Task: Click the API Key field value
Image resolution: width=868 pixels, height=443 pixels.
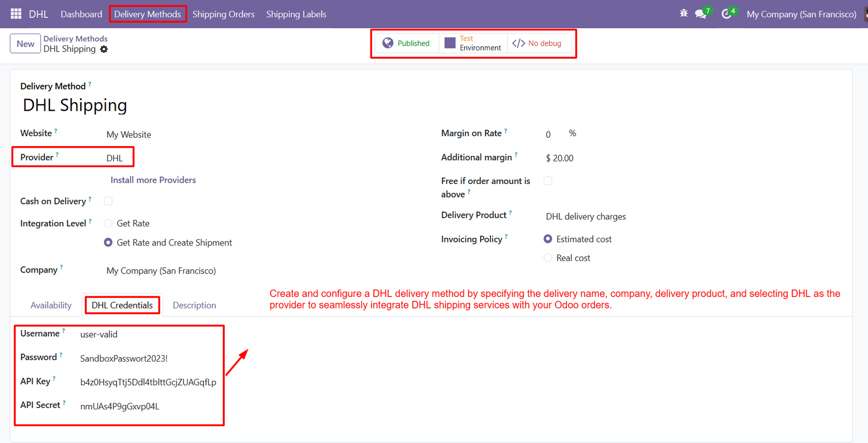Action: click(148, 382)
